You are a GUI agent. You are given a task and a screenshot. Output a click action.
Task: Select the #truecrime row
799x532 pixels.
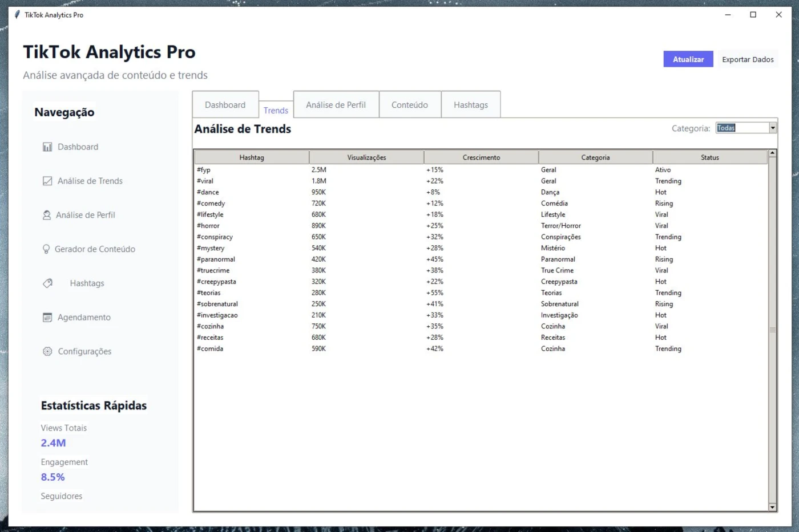481,270
